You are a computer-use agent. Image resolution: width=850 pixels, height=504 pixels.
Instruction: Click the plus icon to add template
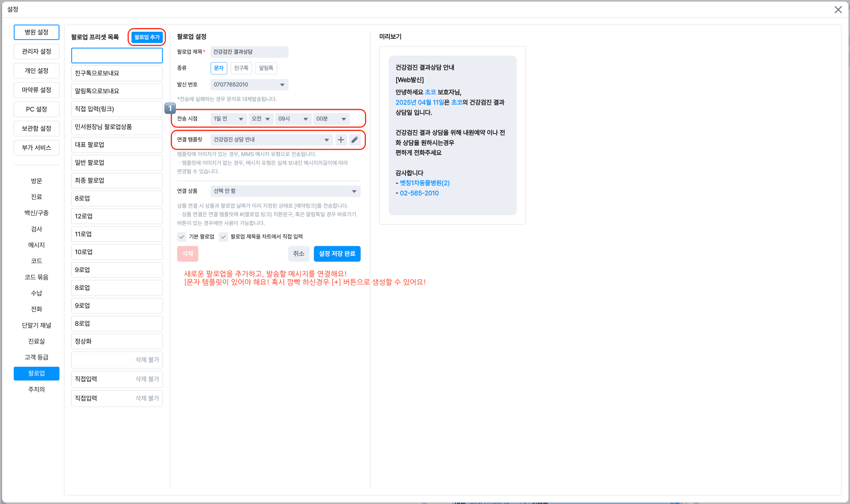click(x=341, y=140)
